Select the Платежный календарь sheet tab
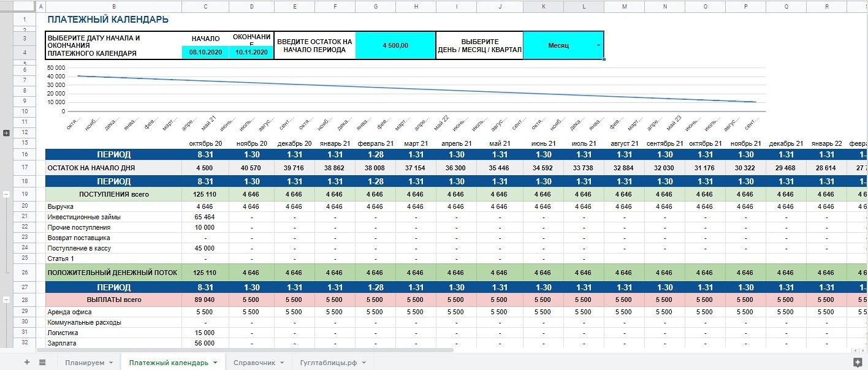868x370 pixels. (169, 363)
